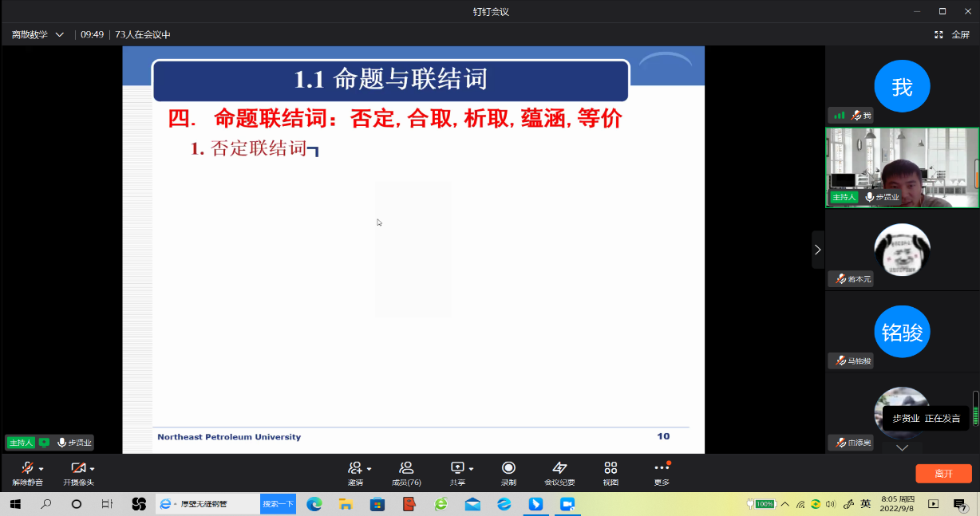Expand the microphone audio options arrow
This screenshot has width=980, height=516.
pyautogui.click(x=41, y=469)
